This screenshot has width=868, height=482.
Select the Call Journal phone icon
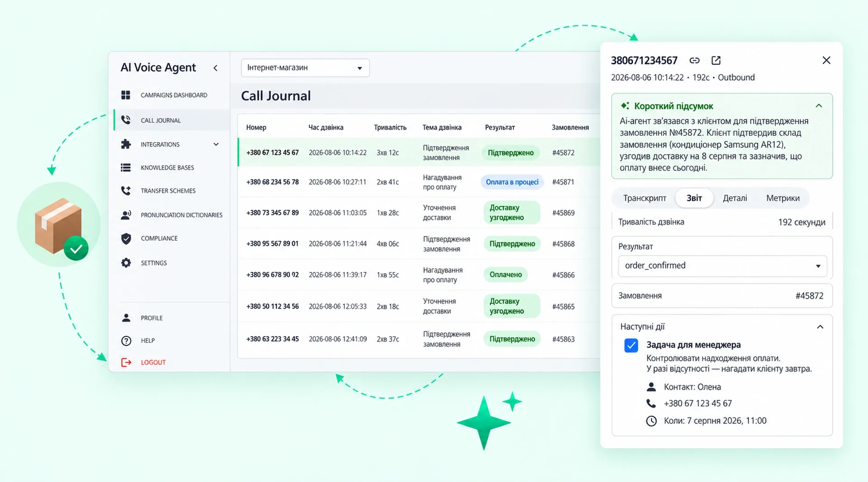coord(126,120)
